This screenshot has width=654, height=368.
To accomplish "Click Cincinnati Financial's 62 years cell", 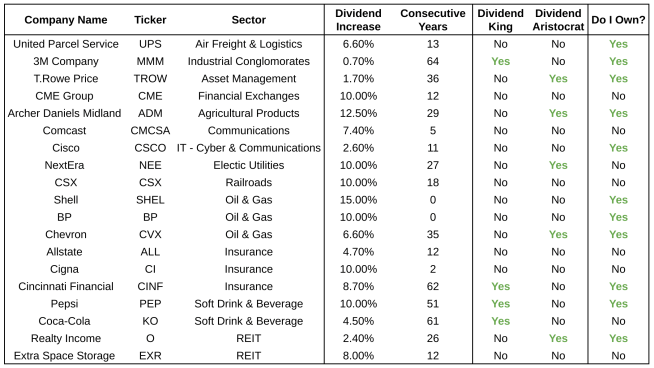I will (433, 287).
